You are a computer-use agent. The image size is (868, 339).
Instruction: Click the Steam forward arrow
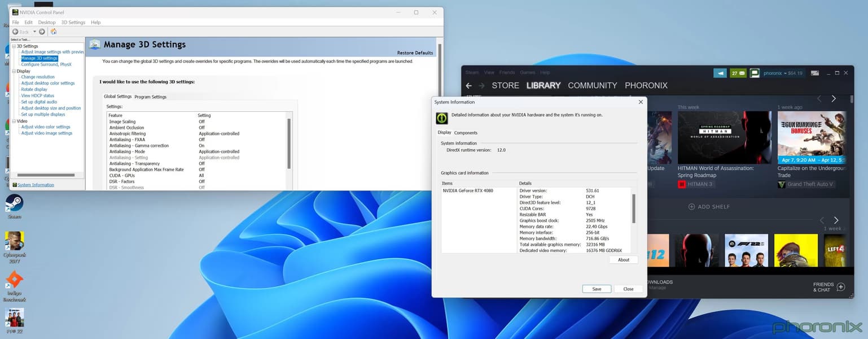pos(481,86)
